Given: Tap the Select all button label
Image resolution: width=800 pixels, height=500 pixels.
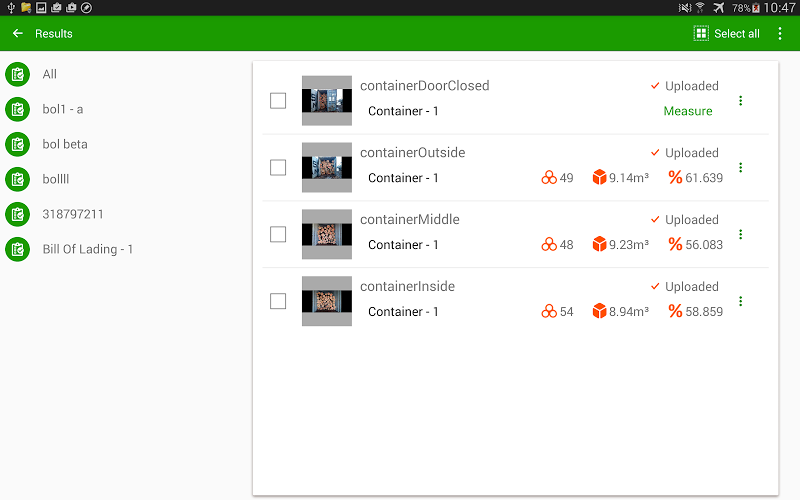Looking at the screenshot, I should point(737,33).
